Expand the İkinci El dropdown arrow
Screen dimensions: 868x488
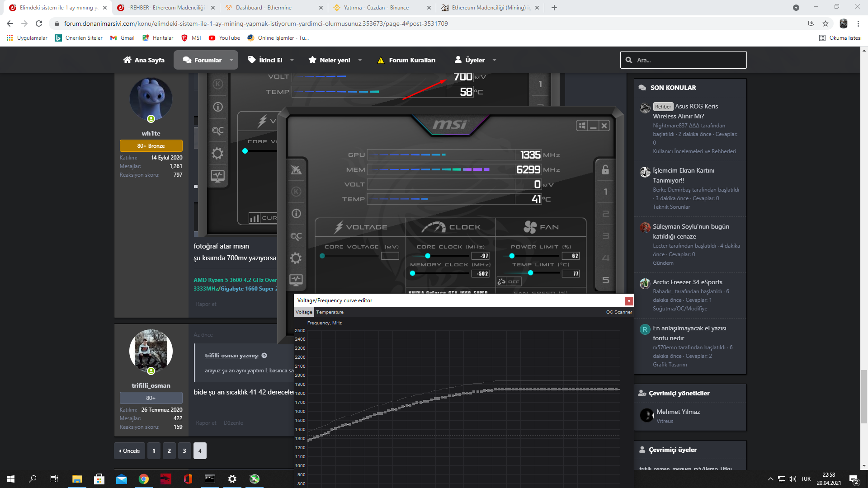[292, 60]
